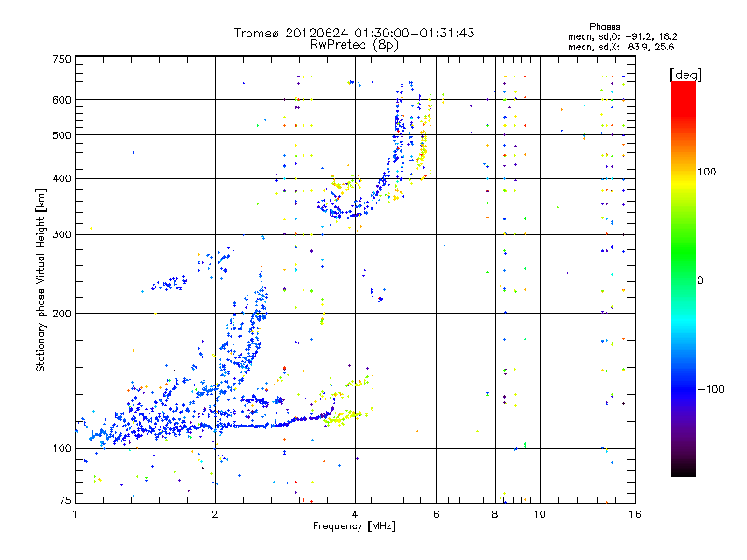
Task: Click the 'Frequency [MHz]' x-axis label
Action: pyautogui.click(x=354, y=526)
